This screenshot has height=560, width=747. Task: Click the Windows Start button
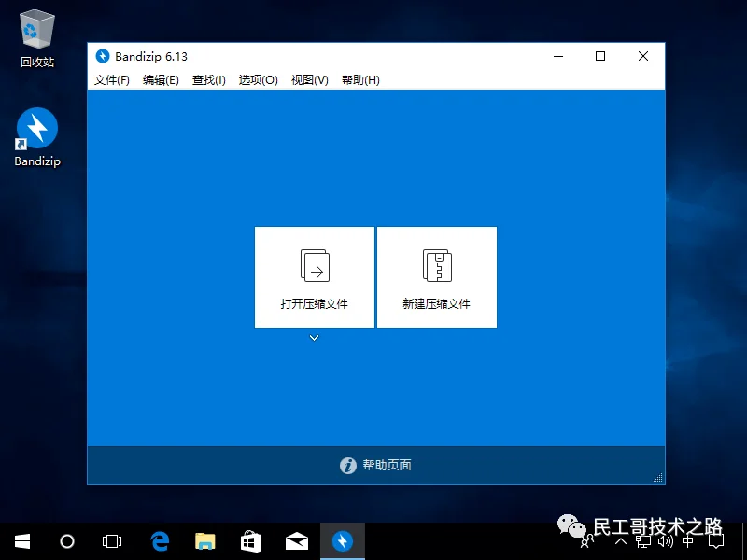pos(21,541)
